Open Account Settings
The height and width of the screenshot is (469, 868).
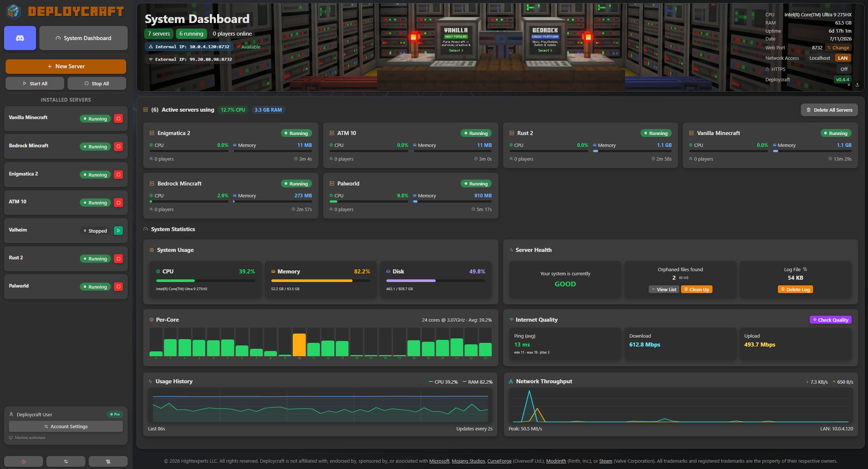(66, 427)
